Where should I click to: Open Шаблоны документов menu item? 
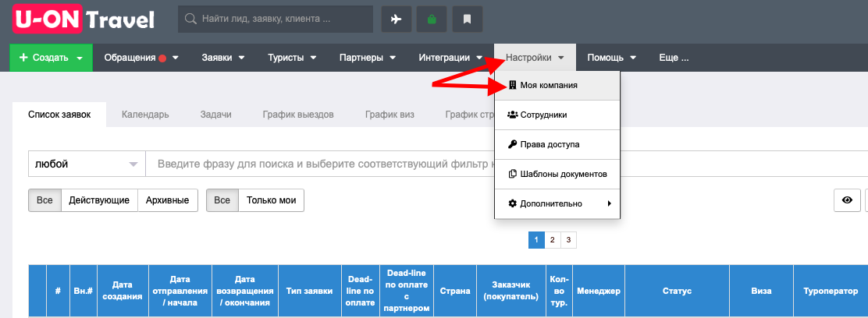[x=557, y=175]
